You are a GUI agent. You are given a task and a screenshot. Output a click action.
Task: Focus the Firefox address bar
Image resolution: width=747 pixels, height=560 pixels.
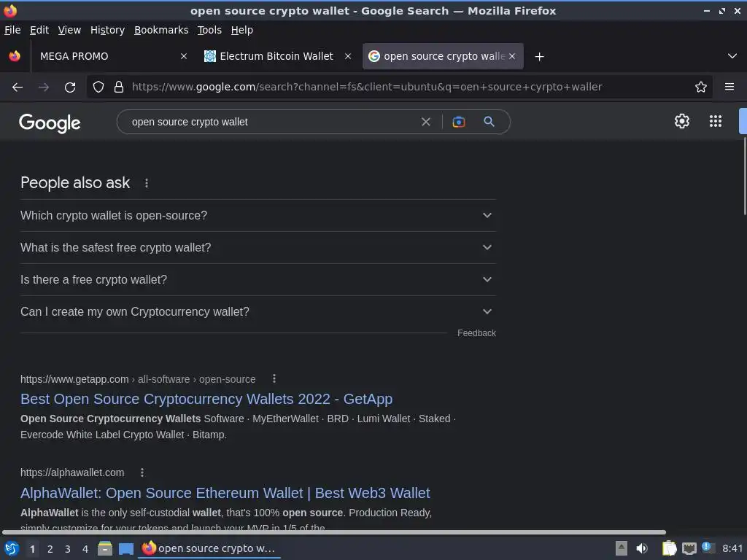coord(400,87)
